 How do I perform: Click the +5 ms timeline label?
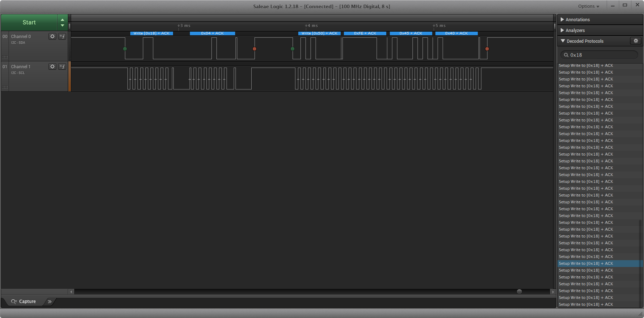pyautogui.click(x=439, y=26)
